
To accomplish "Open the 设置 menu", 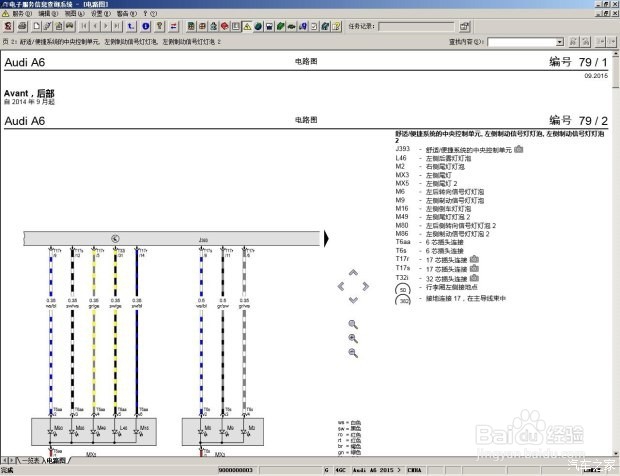I will [100, 13].
